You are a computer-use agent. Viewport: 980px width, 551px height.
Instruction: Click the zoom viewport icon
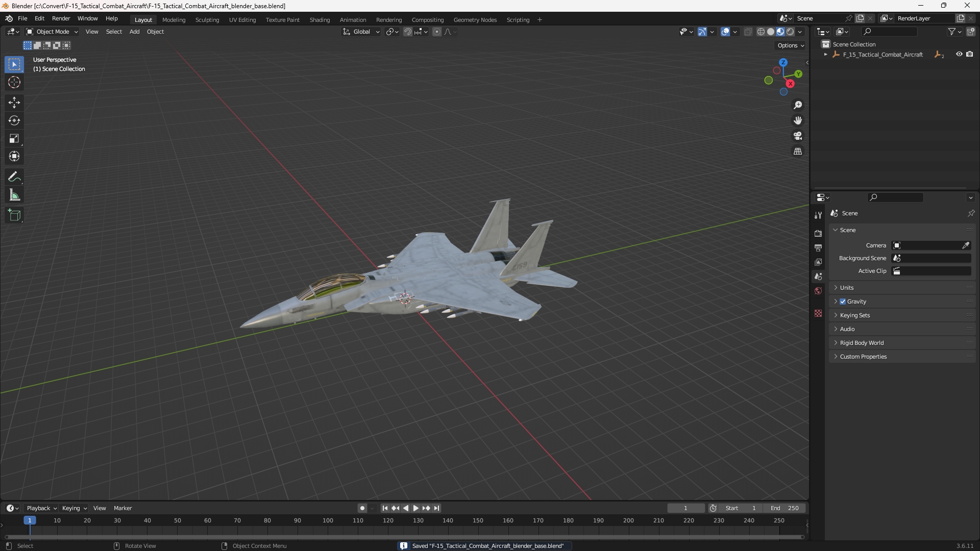pyautogui.click(x=798, y=105)
